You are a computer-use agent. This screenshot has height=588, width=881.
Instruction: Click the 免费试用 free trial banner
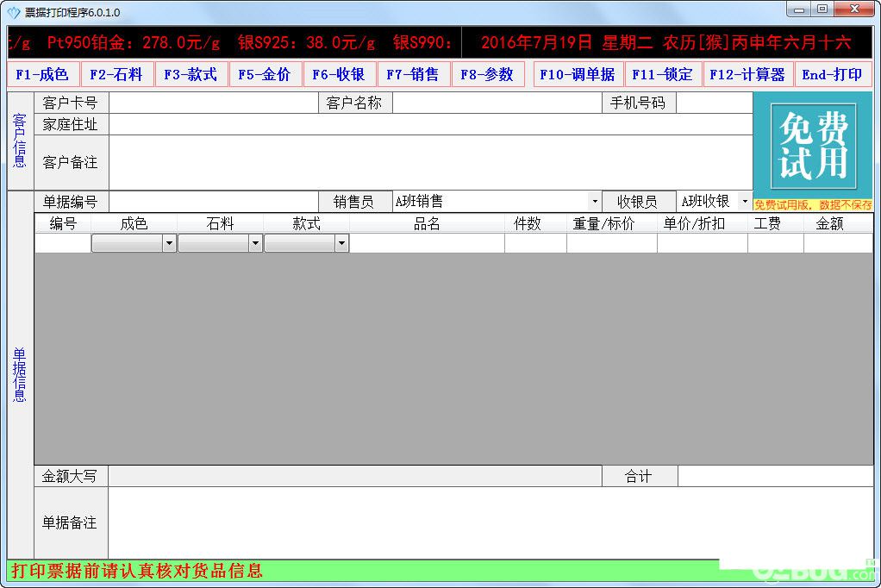[x=813, y=147]
